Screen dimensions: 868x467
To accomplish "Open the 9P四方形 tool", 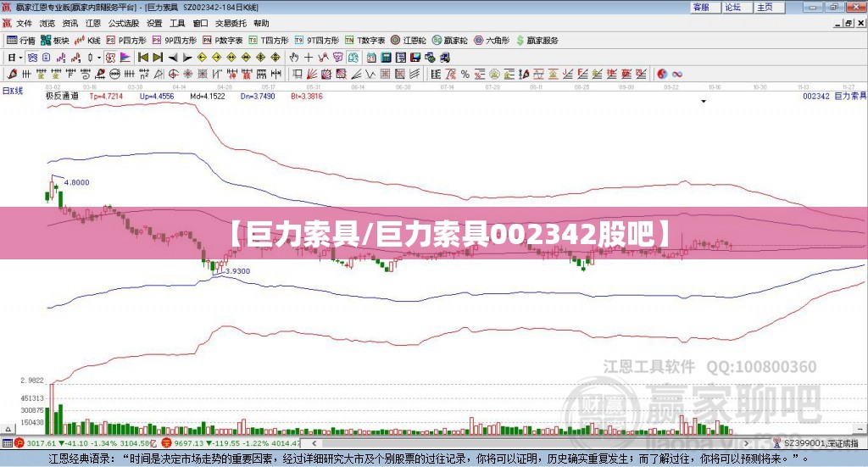I will pos(174,41).
